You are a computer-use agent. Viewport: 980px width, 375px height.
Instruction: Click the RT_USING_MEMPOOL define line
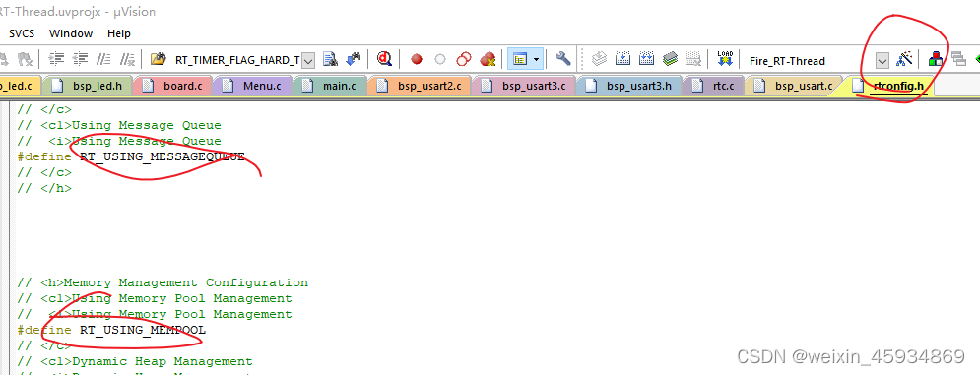coord(112,330)
